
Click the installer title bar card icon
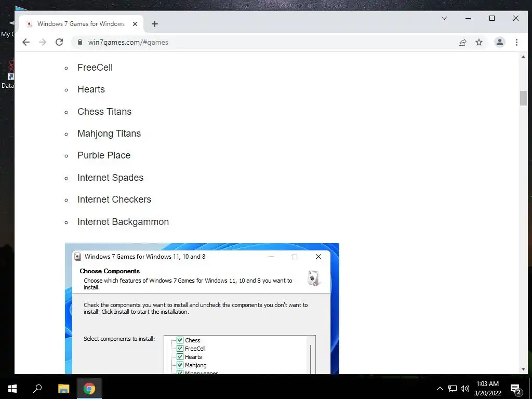(x=78, y=257)
